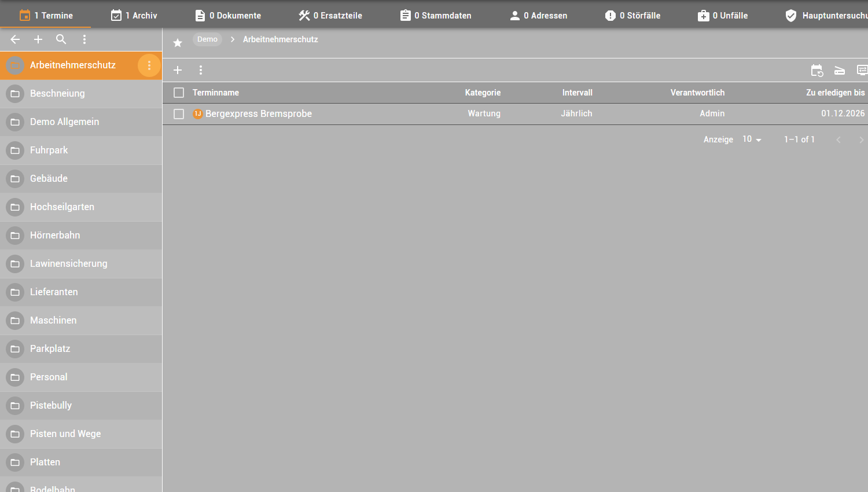Image resolution: width=868 pixels, height=492 pixels.
Task: Open the 0 Dokumente tab
Action: click(x=228, y=15)
